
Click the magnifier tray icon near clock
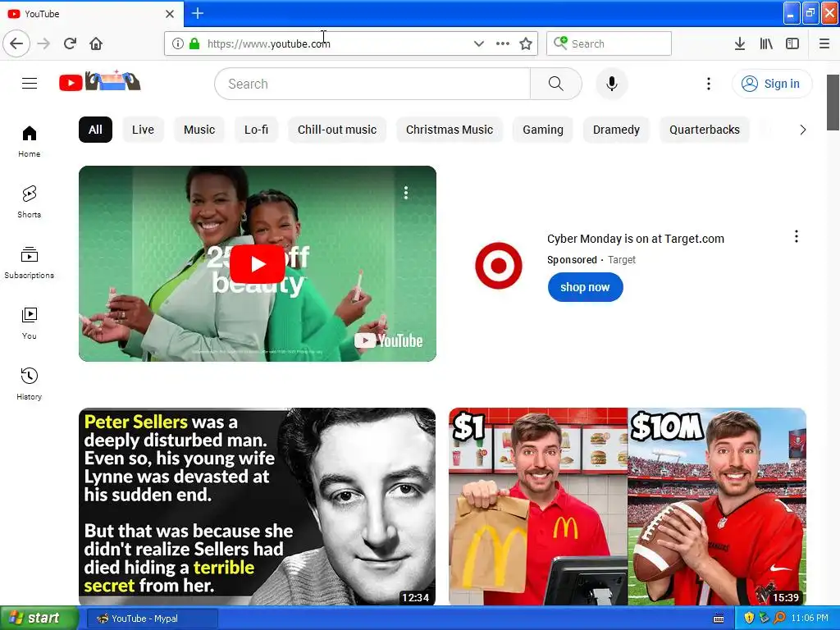(x=779, y=619)
